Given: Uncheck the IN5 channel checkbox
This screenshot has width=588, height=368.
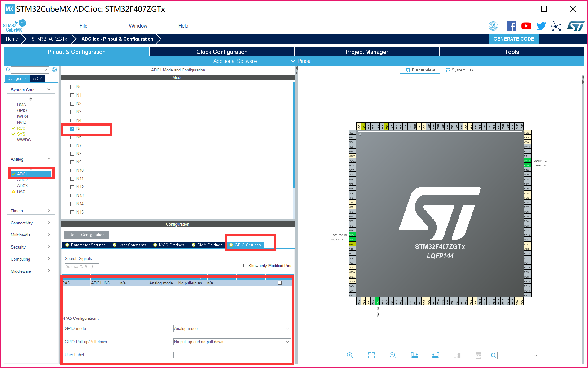Looking at the screenshot, I should 72,128.
